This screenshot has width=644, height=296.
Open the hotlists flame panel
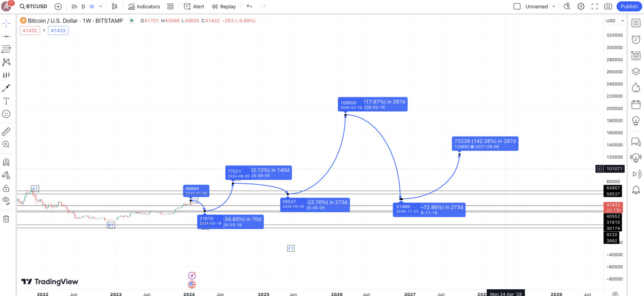point(636,88)
